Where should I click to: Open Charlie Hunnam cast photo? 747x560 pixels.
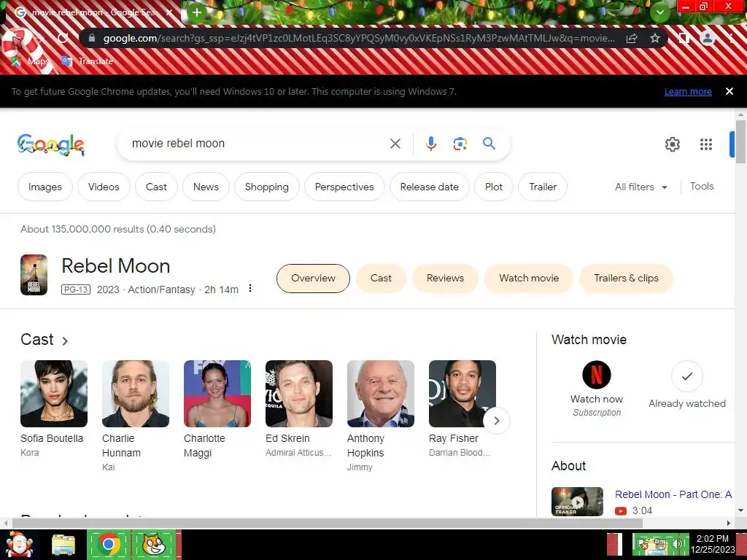click(135, 394)
